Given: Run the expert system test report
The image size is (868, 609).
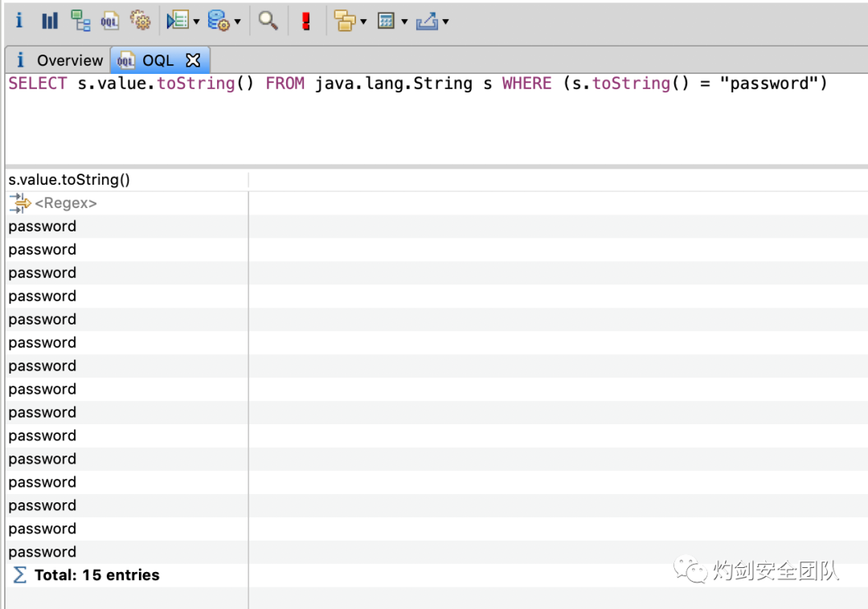Looking at the screenshot, I should pyautogui.click(x=178, y=21).
